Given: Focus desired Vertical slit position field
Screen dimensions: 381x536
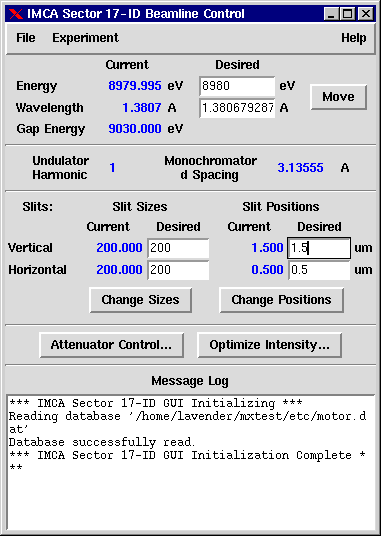Looking at the screenshot, I should (319, 248).
